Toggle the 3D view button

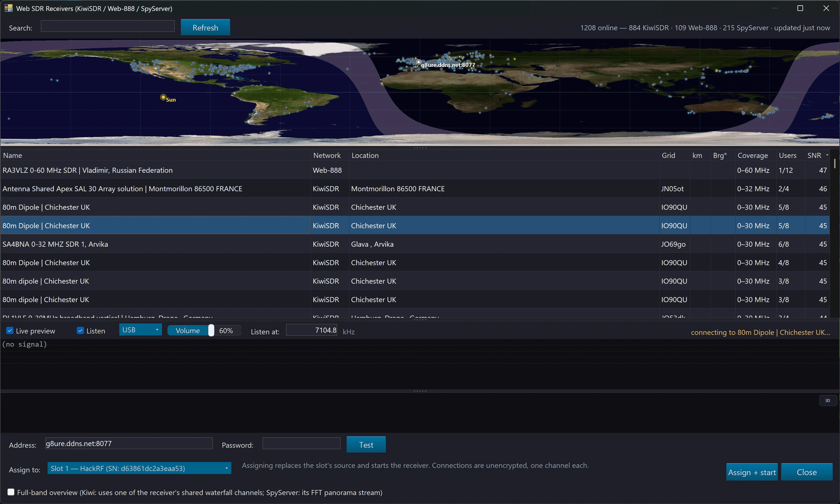[x=828, y=400]
